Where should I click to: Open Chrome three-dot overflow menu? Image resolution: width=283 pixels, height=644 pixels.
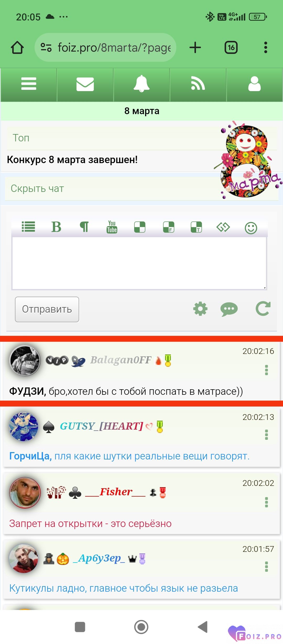tap(266, 47)
